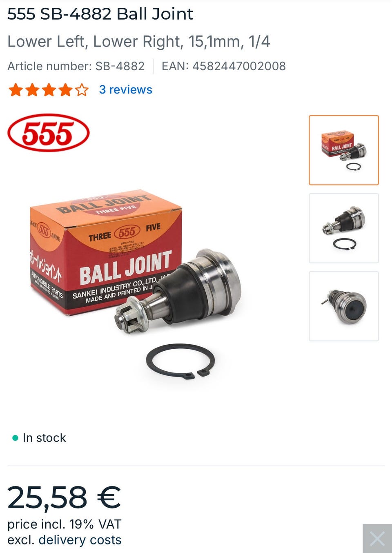Screen dimensions: 392x553
Task: Dismiss the overlay with the gray X button
Action: [x=377, y=538]
